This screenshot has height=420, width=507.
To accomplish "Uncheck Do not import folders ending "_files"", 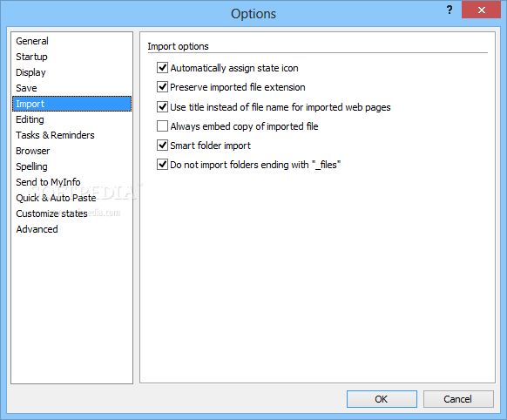I will (162, 165).
